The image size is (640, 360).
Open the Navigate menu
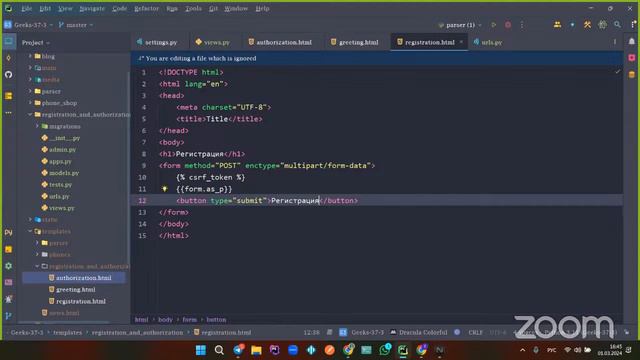point(92,8)
